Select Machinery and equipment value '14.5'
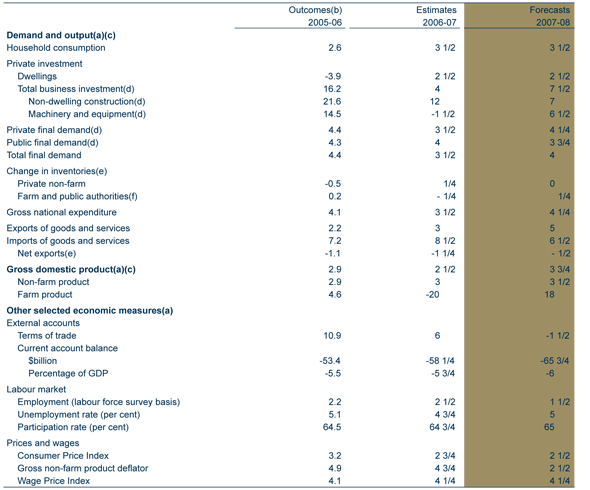This screenshot has height=490, width=590. (x=332, y=114)
